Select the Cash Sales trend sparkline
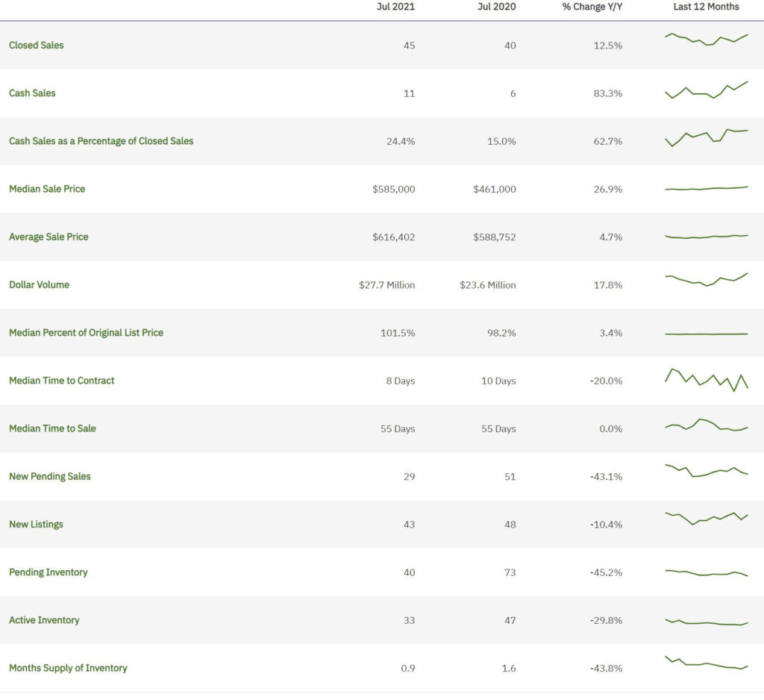Screen dimensions: 764x700 pos(706,90)
